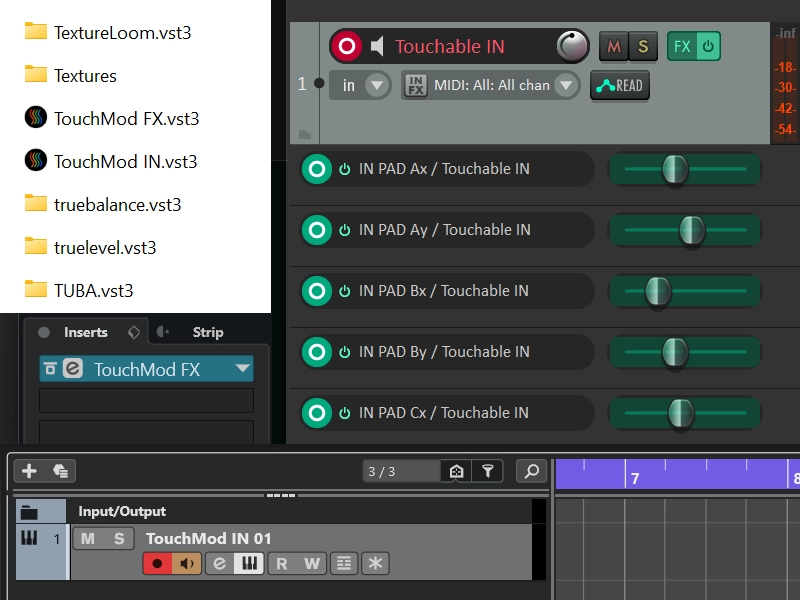This screenshot has width=800, height=600.
Task: Open track visibility agents icon
Action: tap(456, 471)
